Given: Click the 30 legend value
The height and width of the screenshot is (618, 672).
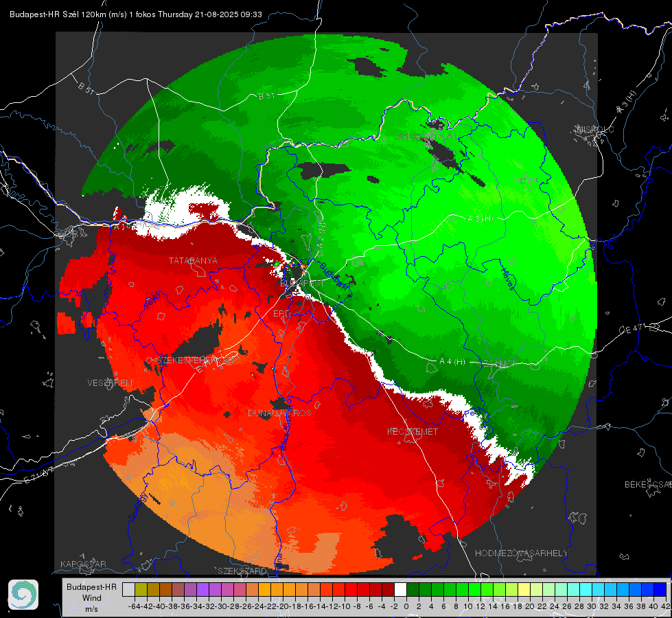Looking at the screenshot, I should pyautogui.click(x=592, y=606).
